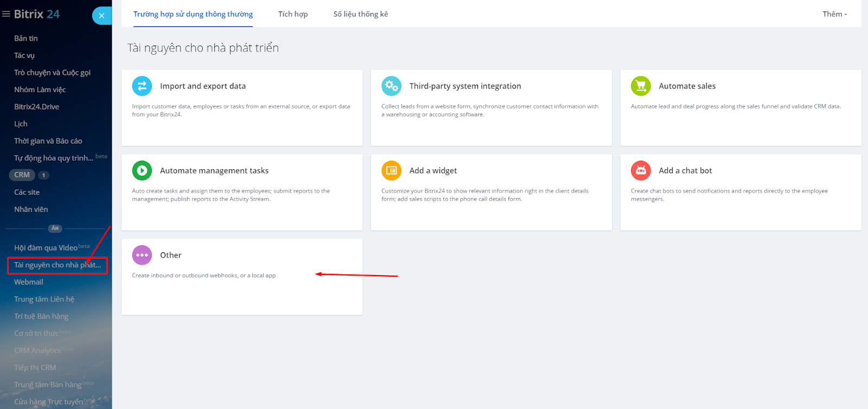Open the CRM sidebar item
This screenshot has width=868, height=409.
(22, 175)
